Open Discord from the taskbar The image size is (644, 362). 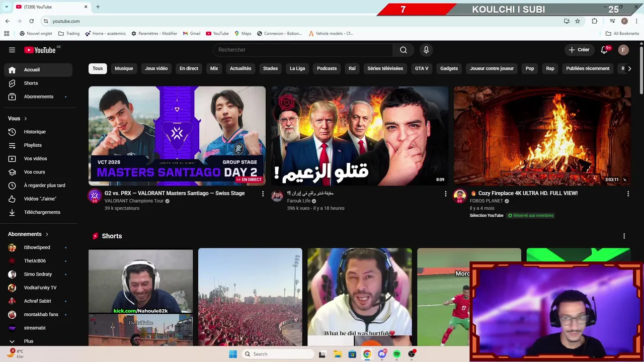coord(382,354)
